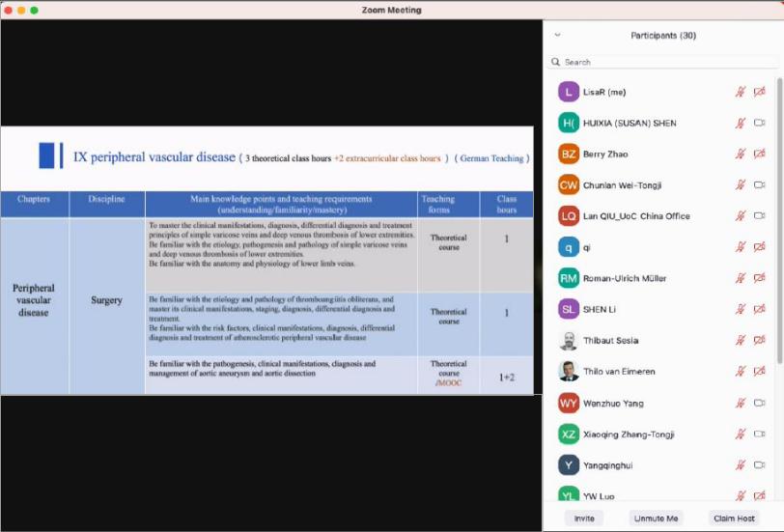Select participant name 'Wenzhuo Yang'
The height and width of the screenshot is (532, 784).
click(x=613, y=403)
